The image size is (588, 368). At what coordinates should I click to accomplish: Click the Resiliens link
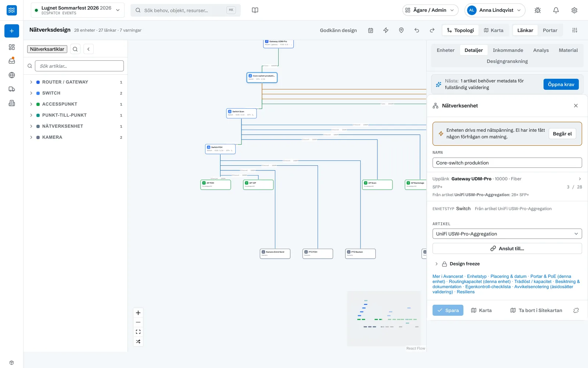pos(466,292)
